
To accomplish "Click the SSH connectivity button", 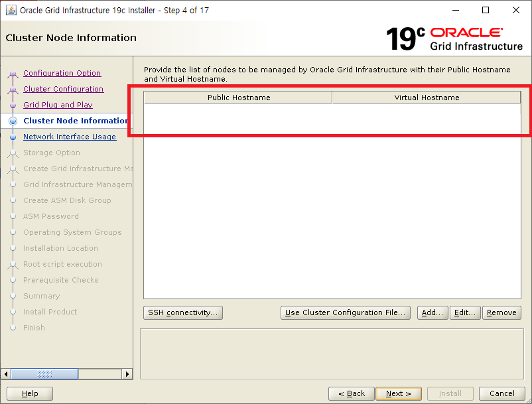I will click(183, 312).
